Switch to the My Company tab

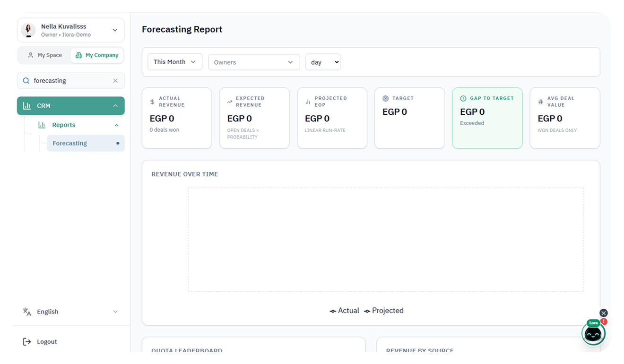point(97,55)
